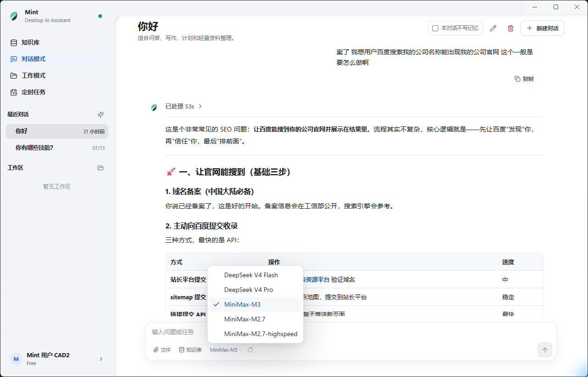Viewport: 588px width, 377px height.
Task: Click the green online status dot
Action: pyautogui.click(x=100, y=16)
